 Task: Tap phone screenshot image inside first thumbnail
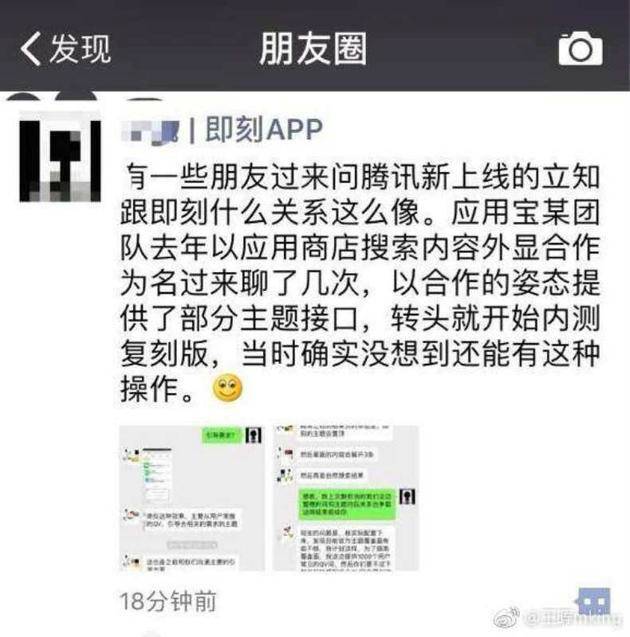coord(157,476)
